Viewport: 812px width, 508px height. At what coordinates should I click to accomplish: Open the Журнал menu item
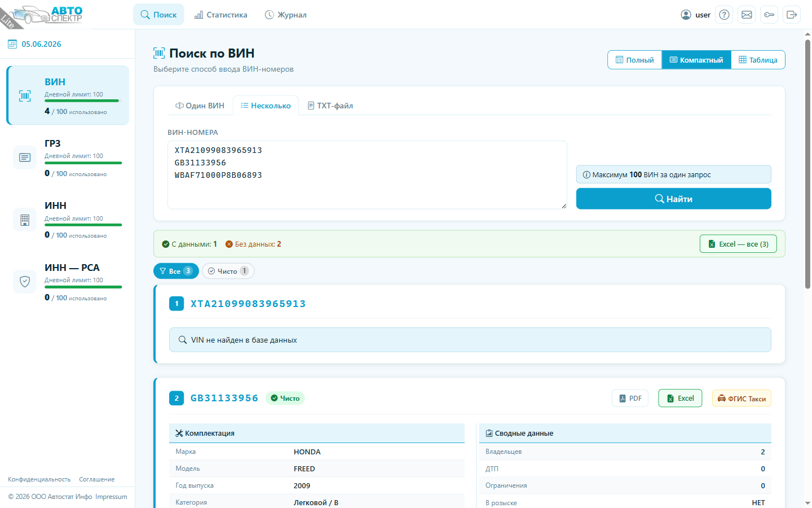point(285,15)
